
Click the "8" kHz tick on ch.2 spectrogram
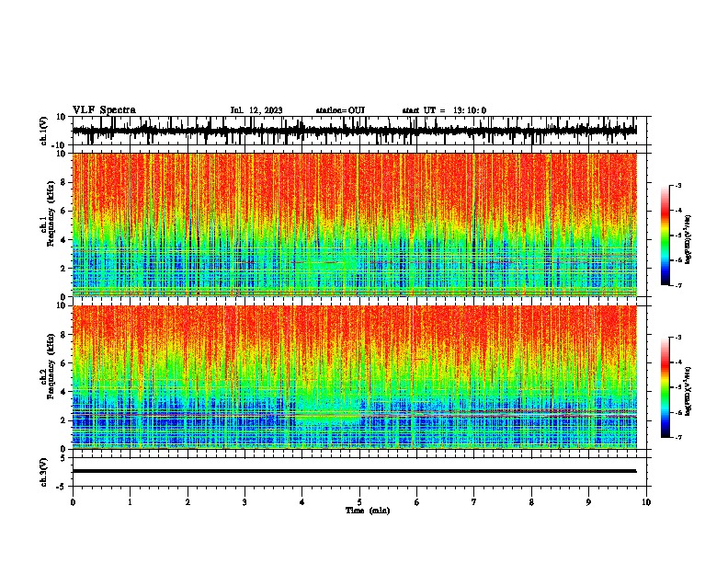63,335
